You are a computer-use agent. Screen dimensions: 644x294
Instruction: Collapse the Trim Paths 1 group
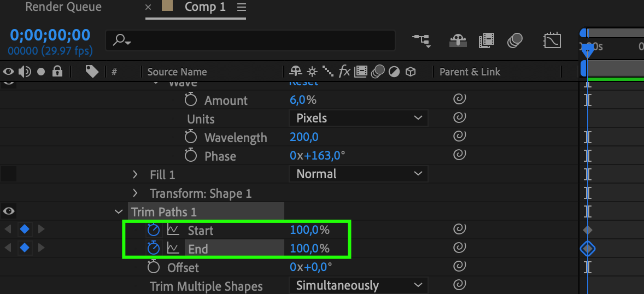click(x=119, y=212)
